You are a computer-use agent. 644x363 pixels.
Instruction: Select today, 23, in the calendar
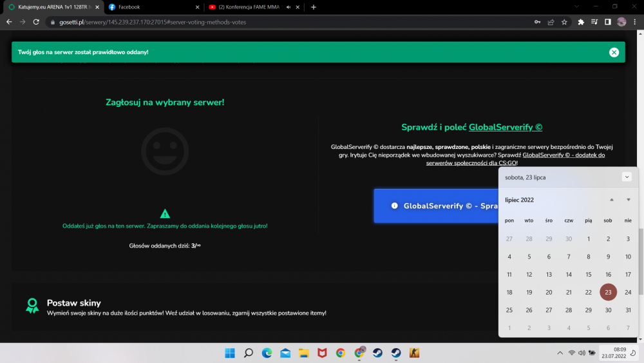609,292
